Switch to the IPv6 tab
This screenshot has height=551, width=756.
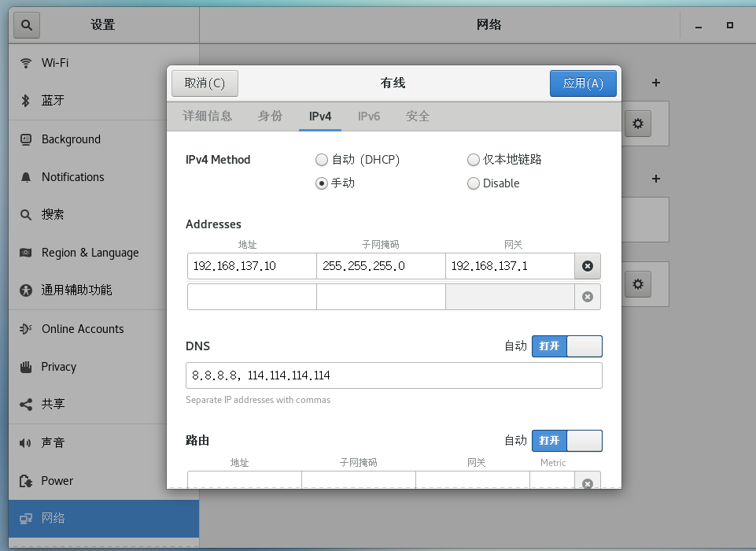point(369,116)
